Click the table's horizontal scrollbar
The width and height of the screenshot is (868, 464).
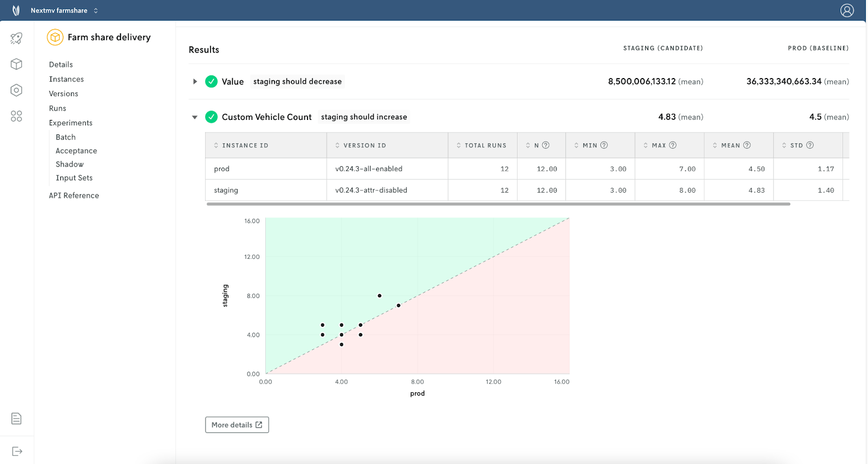point(498,204)
